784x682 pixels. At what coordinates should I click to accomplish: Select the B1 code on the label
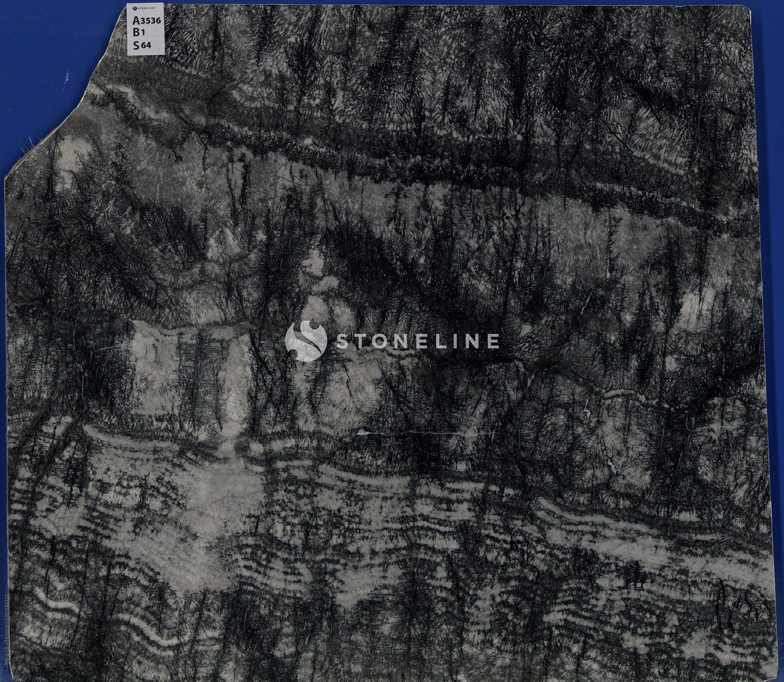click(140, 33)
